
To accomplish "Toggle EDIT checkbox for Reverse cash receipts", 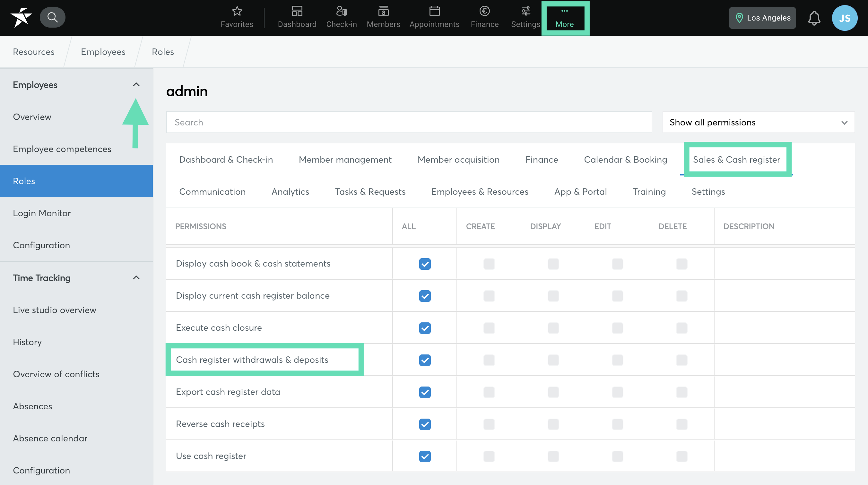I will (x=617, y=424).
